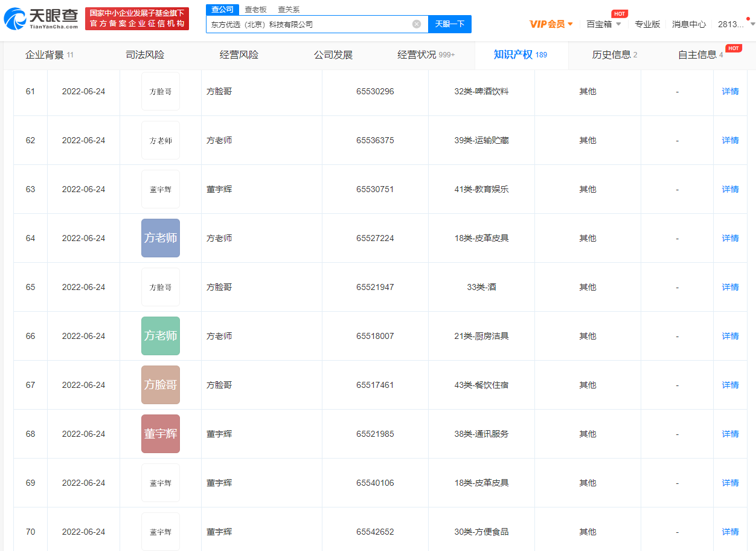Screen dimensions: 756x551
Task: Open the 消息中心 message center
Action: click(x=689, y=24)
